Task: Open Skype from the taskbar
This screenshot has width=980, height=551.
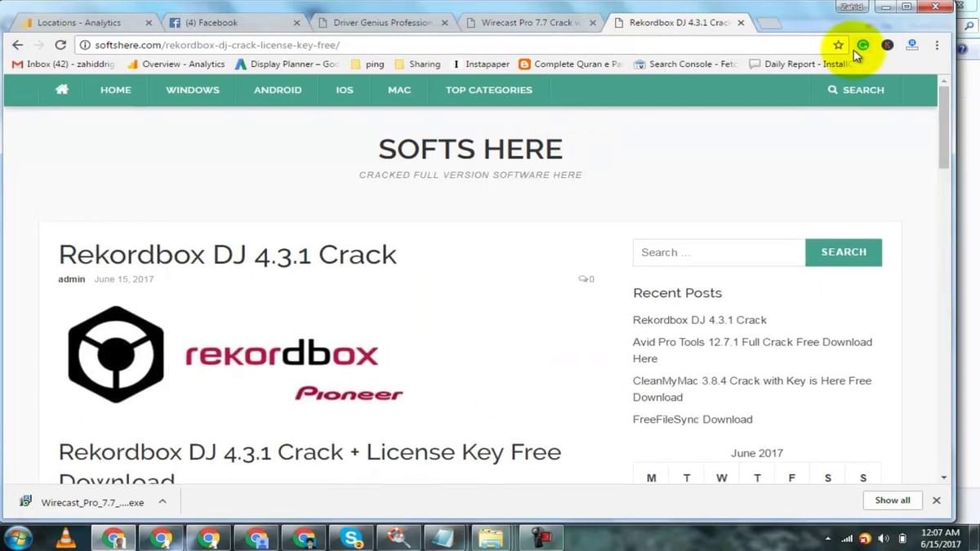Action: pos(352,538)
